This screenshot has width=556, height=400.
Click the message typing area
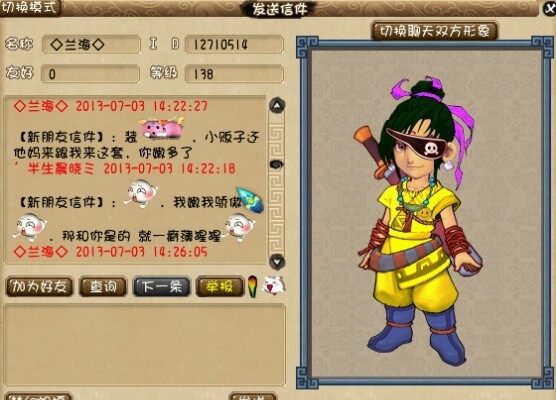145,344
